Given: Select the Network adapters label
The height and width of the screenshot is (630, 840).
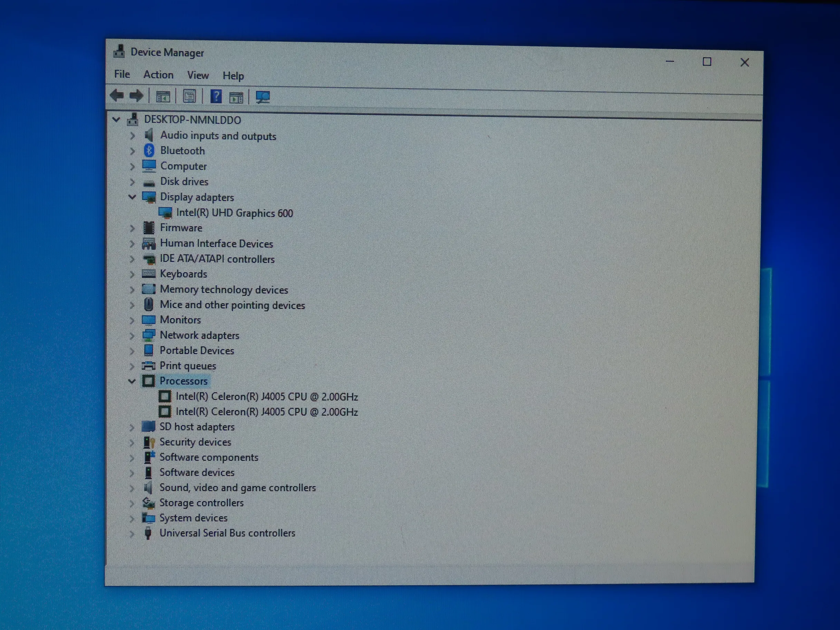Looking at the screenshot, I should coord(199,335).
